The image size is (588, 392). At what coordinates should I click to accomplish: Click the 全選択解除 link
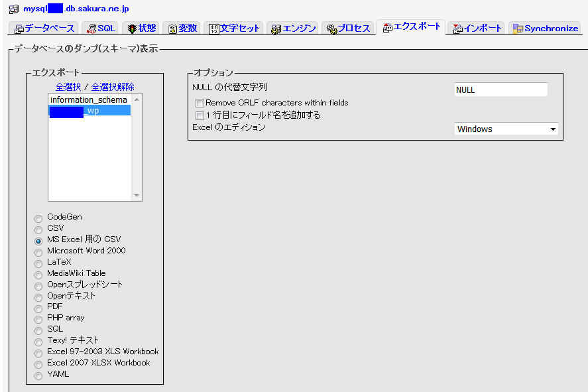pos(113,87)
